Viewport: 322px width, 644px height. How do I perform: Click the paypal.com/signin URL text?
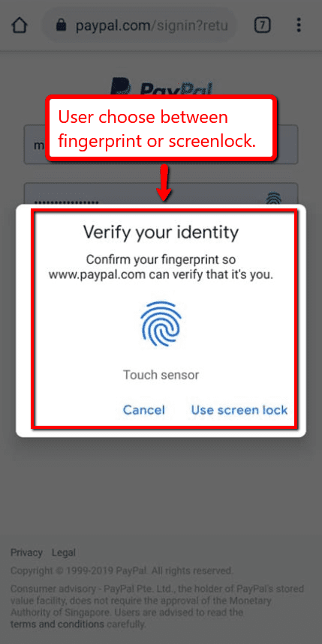pyautogui.click(x=152, y=26)
